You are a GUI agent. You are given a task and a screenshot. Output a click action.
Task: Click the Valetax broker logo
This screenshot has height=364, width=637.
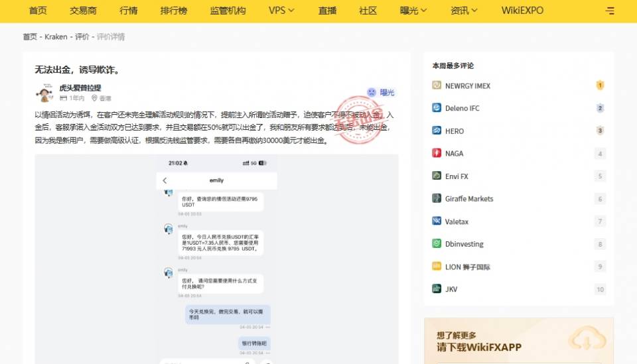pos(437,221)
